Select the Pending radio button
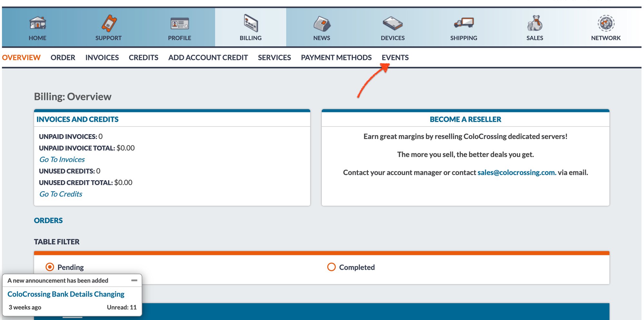Screen dimensions: 644x320 tap(50, 267)
